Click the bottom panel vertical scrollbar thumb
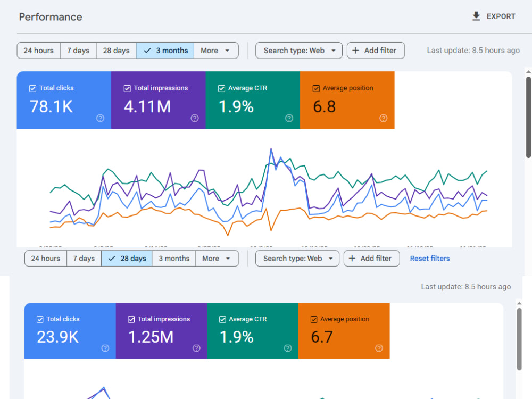The height and width of the screenshot is (399, 532). point(519,339)
